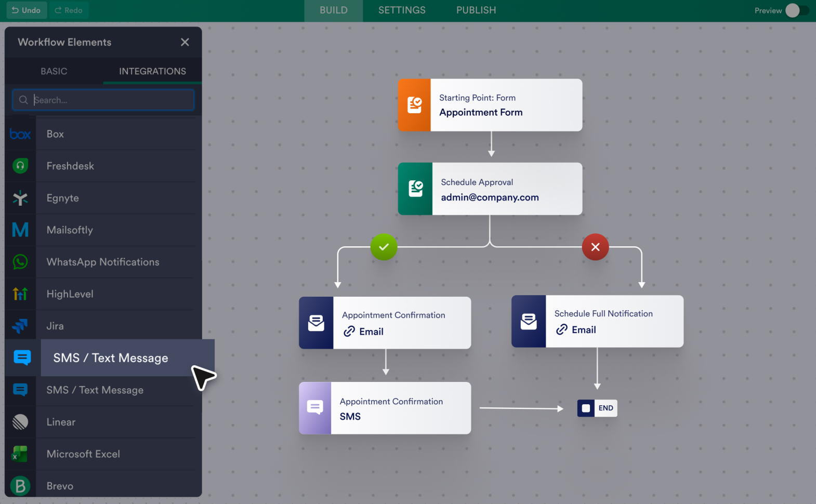
Task: Switch to the BUILD tab
Action: click(x=334, y=10)
